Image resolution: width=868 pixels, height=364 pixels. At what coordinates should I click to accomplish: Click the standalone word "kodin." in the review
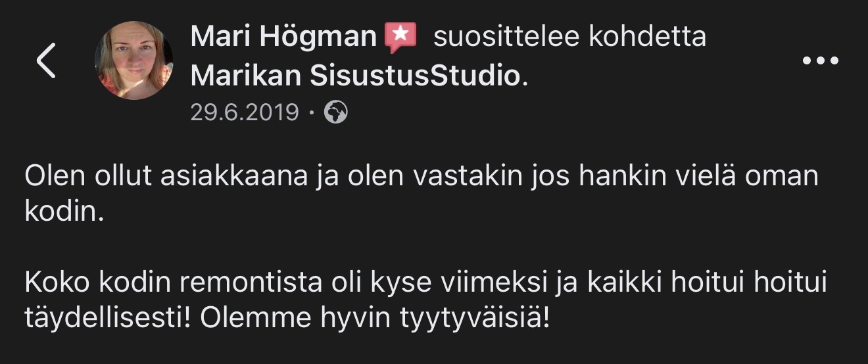tap(64, 212)
